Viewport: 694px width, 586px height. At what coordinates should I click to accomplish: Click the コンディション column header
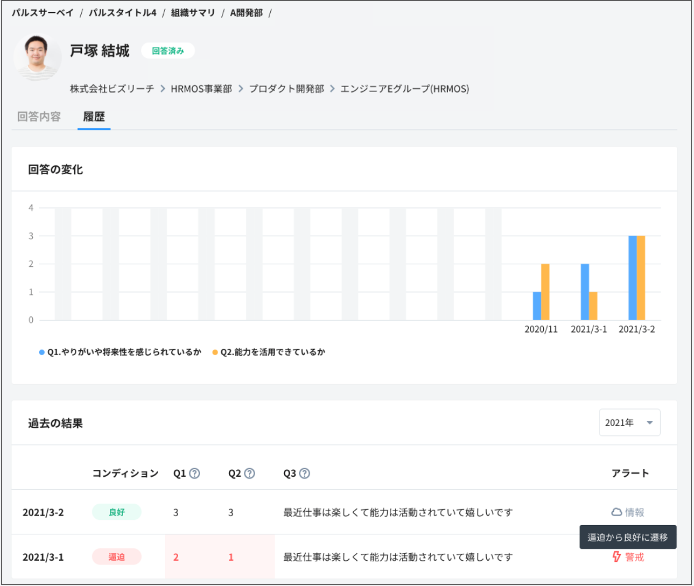pyautogui.click(x=125, y=474)
